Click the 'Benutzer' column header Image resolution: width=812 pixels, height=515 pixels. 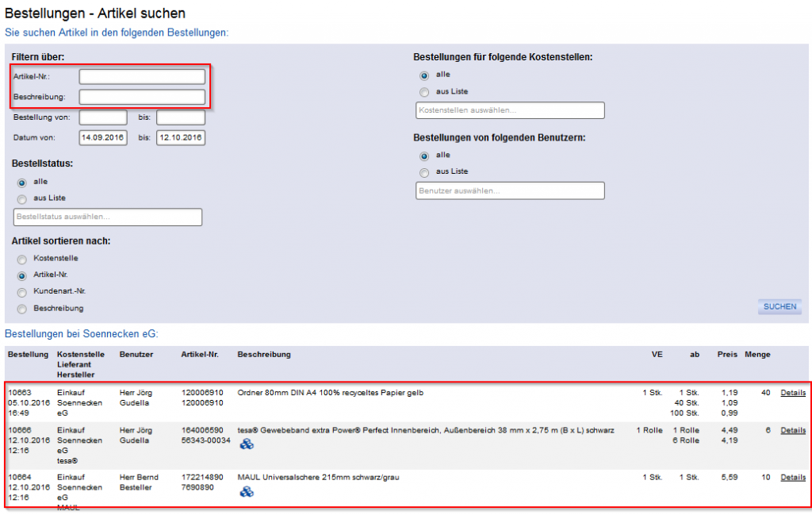click(136, 355)
